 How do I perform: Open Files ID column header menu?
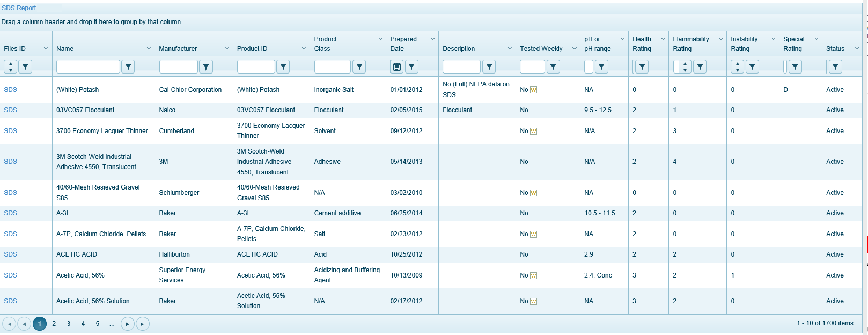tap(46, 48)
